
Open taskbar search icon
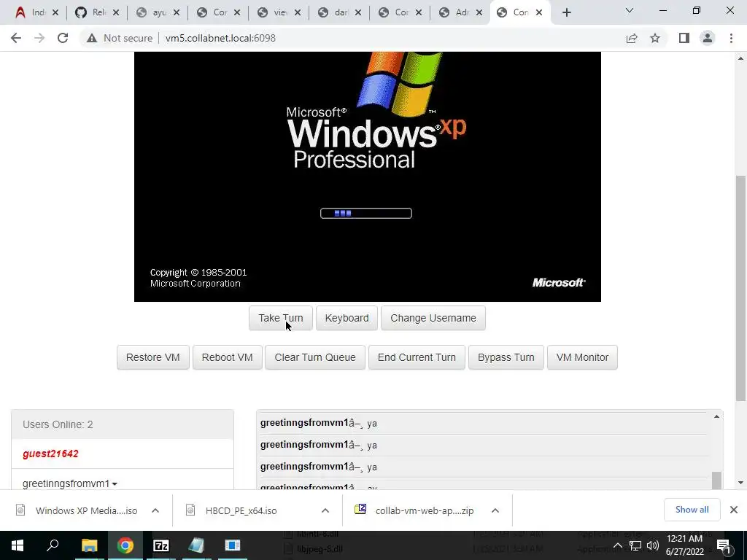pyautogui.click(x=53, y=545)
